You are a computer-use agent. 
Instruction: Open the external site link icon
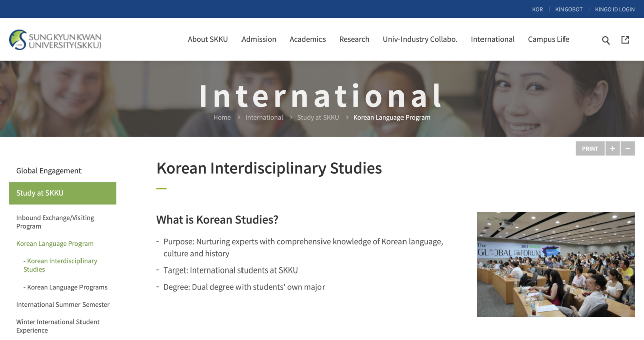tap(625, 40)
